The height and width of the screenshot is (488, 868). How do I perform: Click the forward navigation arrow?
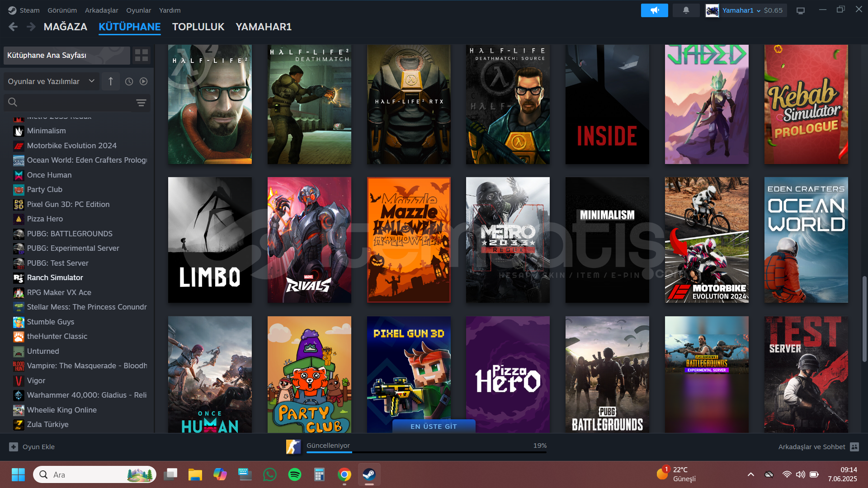pyautogui.click(x=31, y=27)
